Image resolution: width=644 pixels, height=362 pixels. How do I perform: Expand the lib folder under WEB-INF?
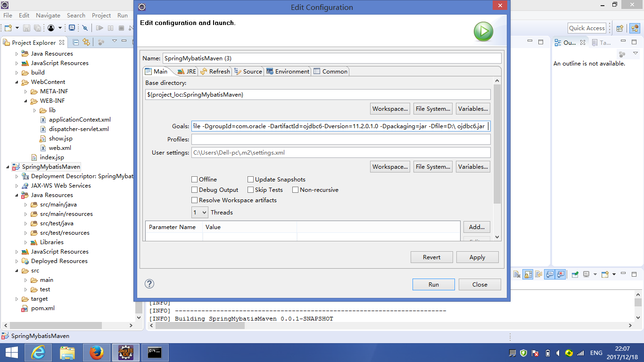35,110
